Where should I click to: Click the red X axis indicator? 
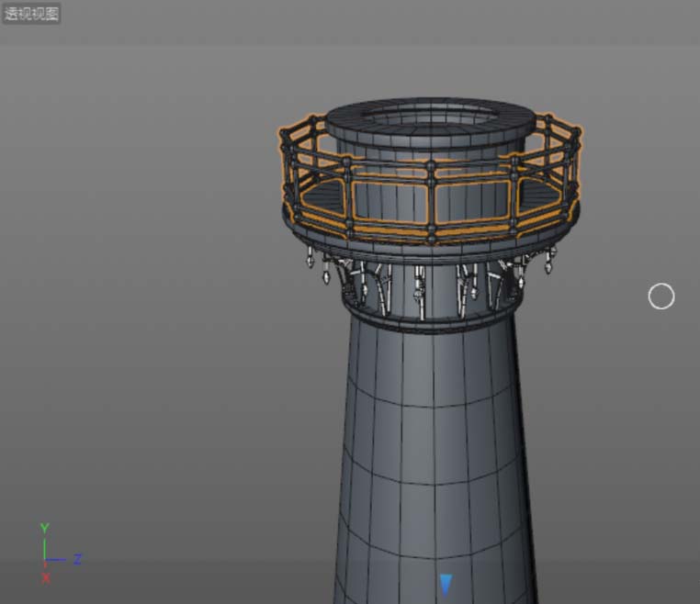[45, 578]
